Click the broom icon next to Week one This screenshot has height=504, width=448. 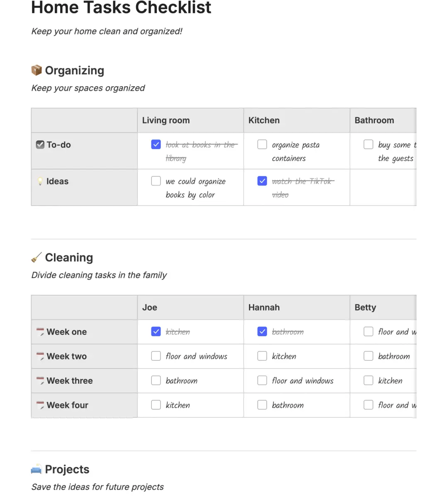[x=40, y=332]
